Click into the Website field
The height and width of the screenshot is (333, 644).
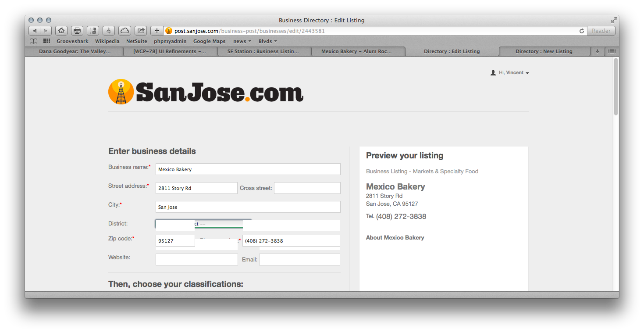(197, 260)
